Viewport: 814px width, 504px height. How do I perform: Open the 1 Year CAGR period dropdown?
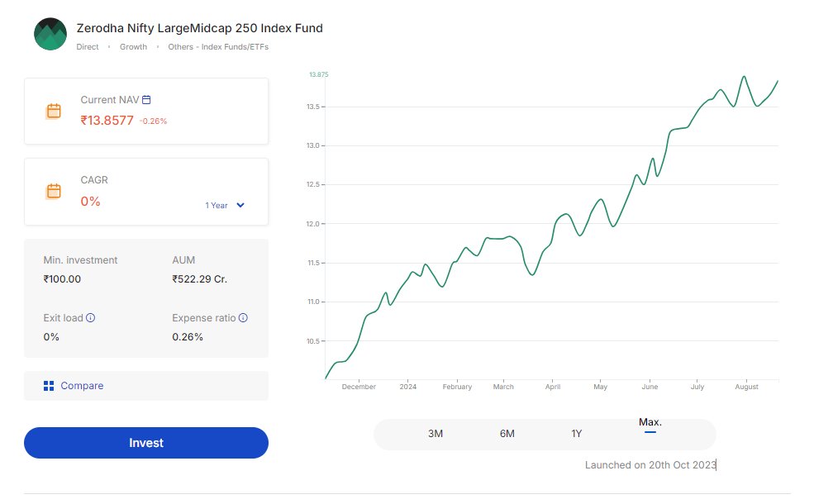click(x=224, y=205)
